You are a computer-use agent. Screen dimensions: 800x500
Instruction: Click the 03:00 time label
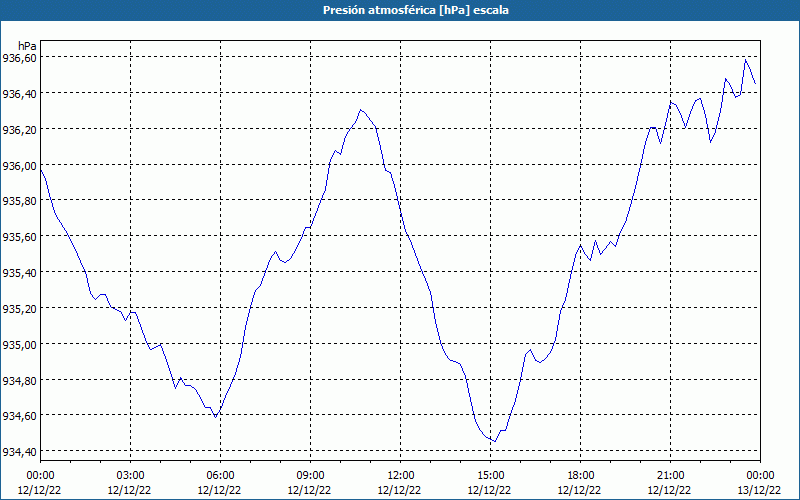(x=130, y=476)
